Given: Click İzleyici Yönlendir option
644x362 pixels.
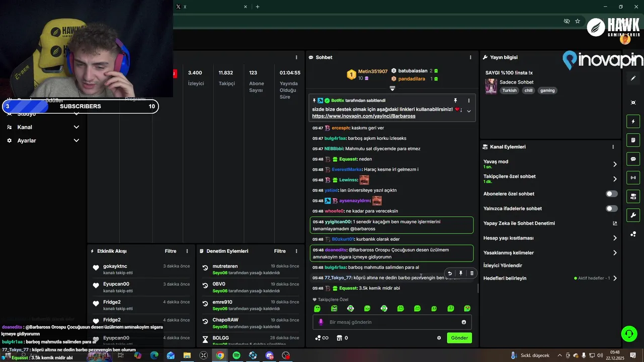Looking at the screenshot, I should click(503, 265).
